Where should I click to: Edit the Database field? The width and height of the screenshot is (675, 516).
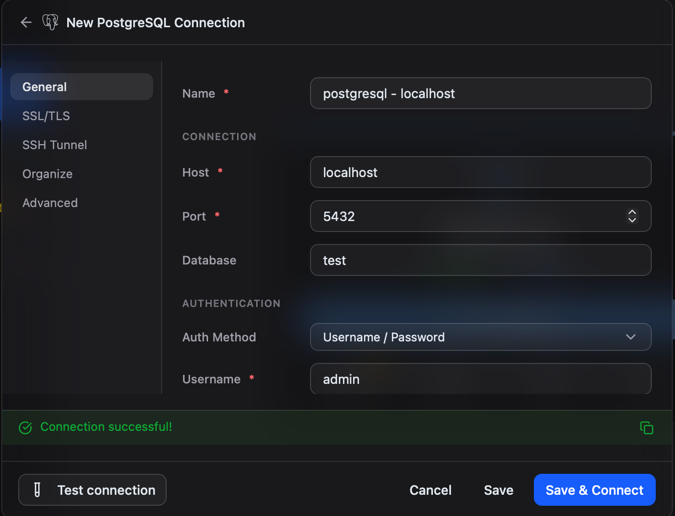(x=480, y=260)
